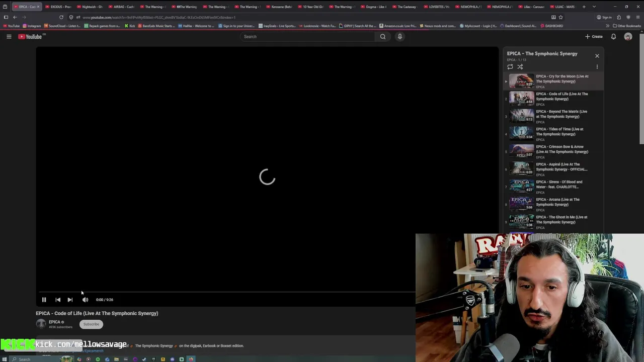This screenshot has width=644, height=362.
Task: Open the BandLab bookmark
Action: [x=156, y=26]
